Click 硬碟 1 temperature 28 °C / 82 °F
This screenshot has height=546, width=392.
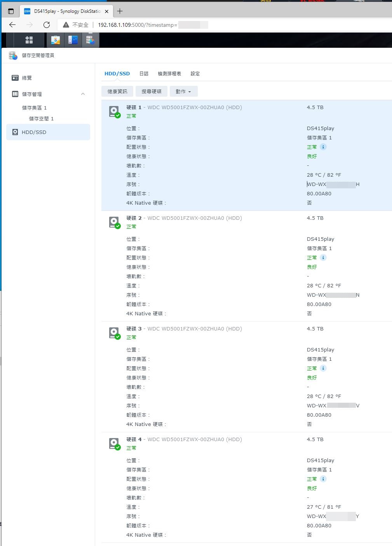[x=324, y=175]
